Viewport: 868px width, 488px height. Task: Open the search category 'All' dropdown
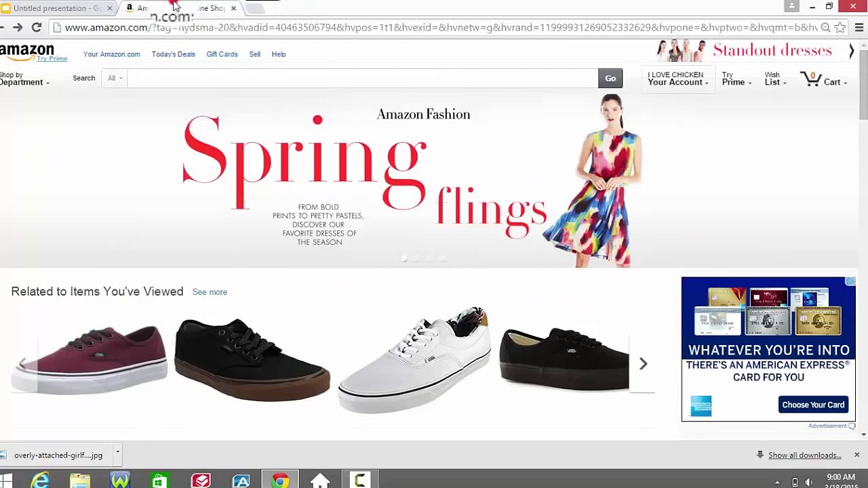point(115,78)
